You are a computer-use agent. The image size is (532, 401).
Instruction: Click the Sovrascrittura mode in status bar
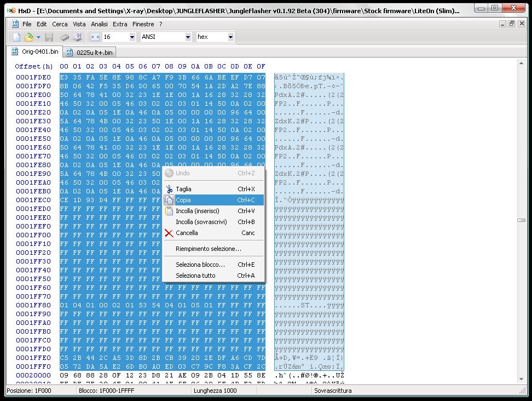click(x=333, y=391)
